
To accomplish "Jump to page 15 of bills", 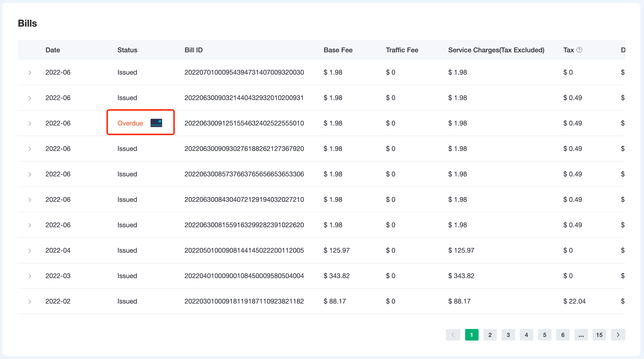I will coord(599,335).
